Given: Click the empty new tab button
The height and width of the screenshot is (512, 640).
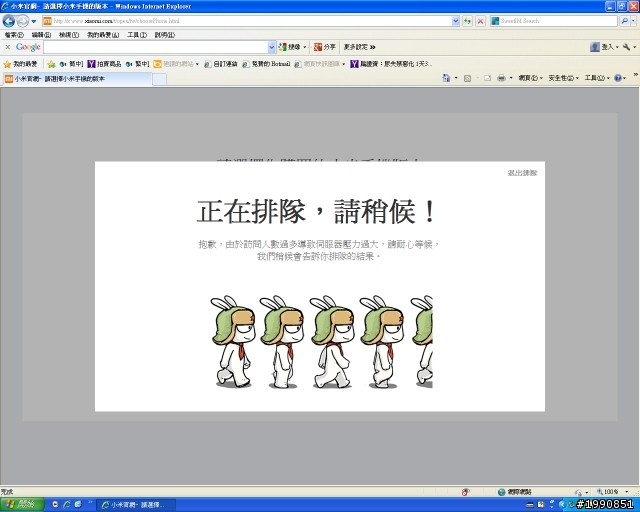Looking at the screenshot, I should point(160,79).
